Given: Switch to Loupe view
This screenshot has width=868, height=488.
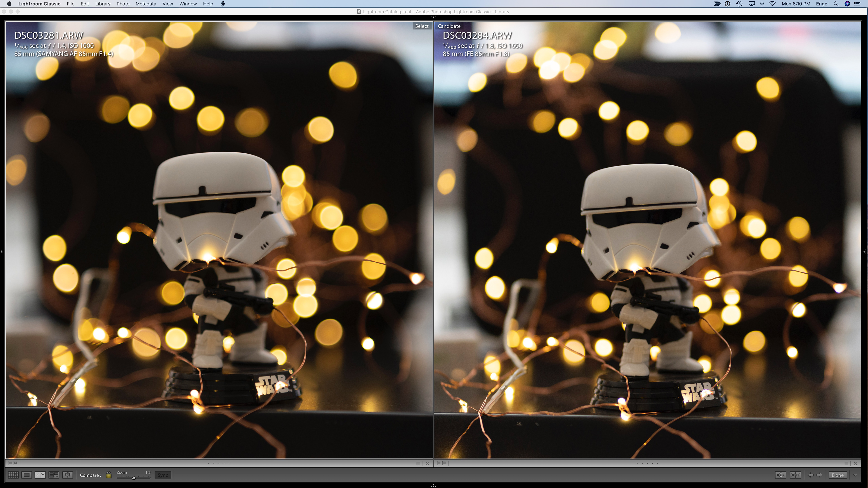Looking at the screenshot, I should pyautogui.click(x=27, y=475).
